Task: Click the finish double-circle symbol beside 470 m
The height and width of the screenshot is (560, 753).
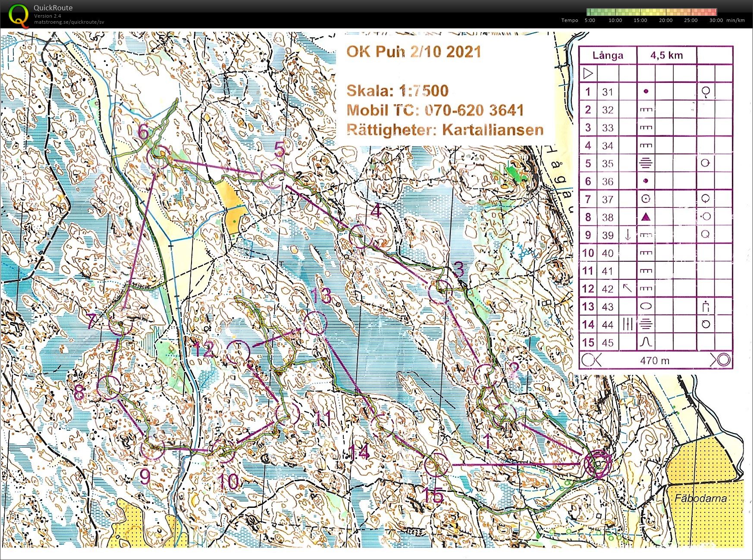Action: pos(722,360)
